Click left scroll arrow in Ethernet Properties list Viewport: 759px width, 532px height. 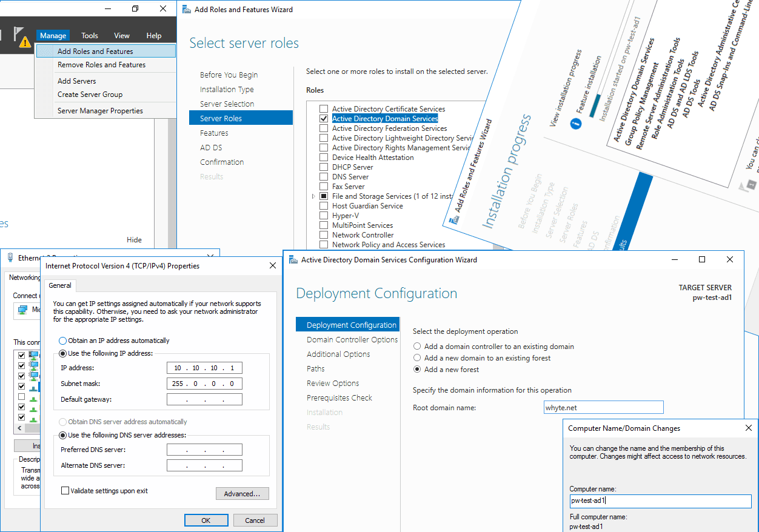[x=18, y=428]
